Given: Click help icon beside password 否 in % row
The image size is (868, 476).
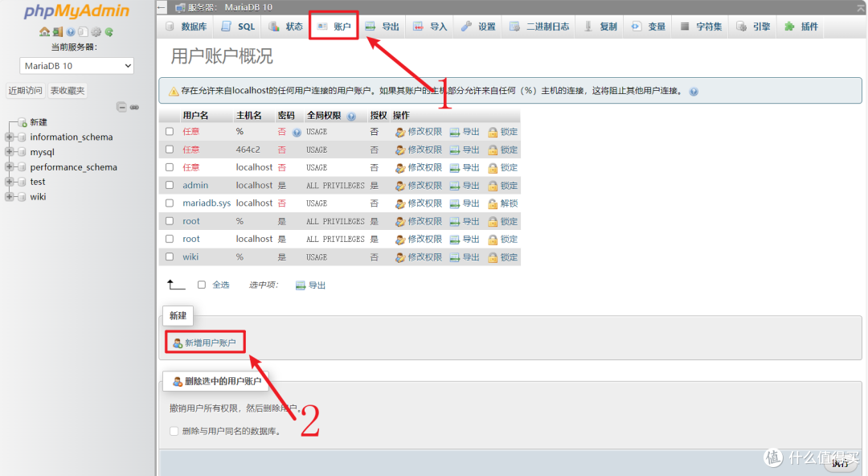Looking at the screenshot, I should [297, 133].
